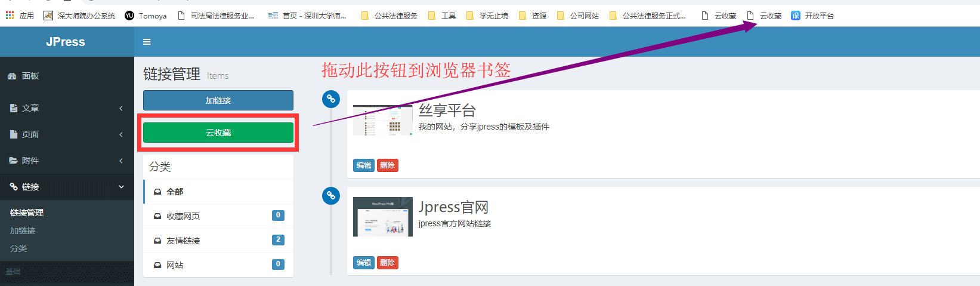Image resolution: width=980 pixels, height=286 pixels.
Task: Open the Tomoya bookmark
Action: (x=146, y=16)
